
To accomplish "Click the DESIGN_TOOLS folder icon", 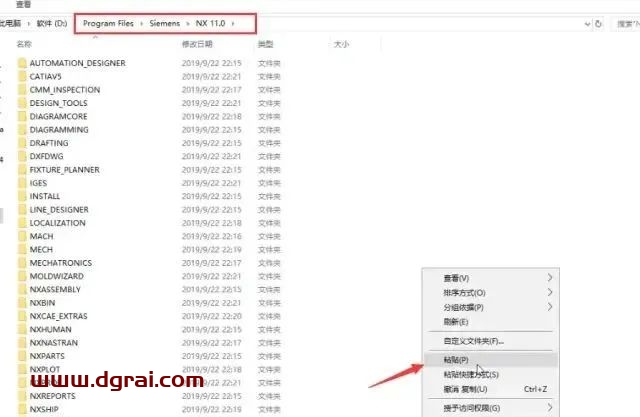I will coord(22,103).
